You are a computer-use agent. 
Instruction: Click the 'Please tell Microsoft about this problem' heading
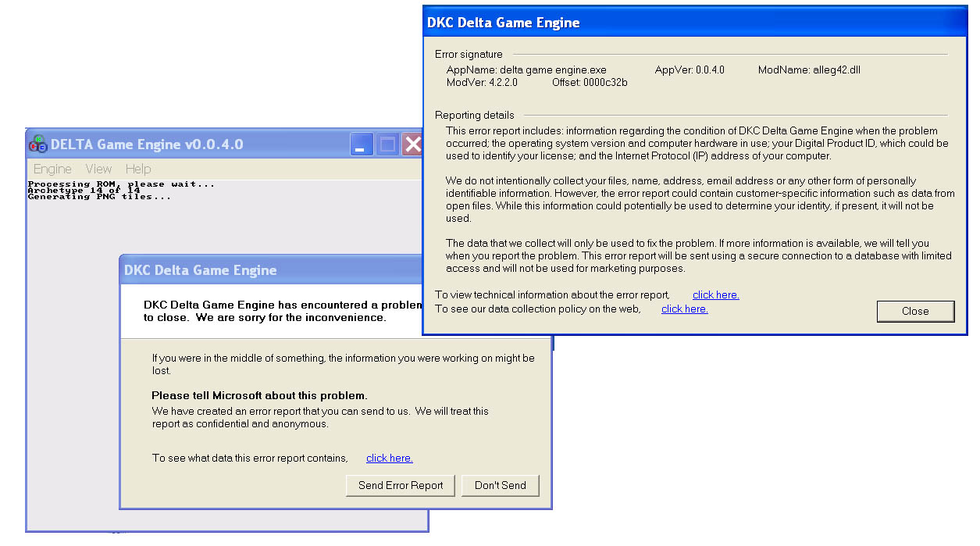click(x=259, y=395)
